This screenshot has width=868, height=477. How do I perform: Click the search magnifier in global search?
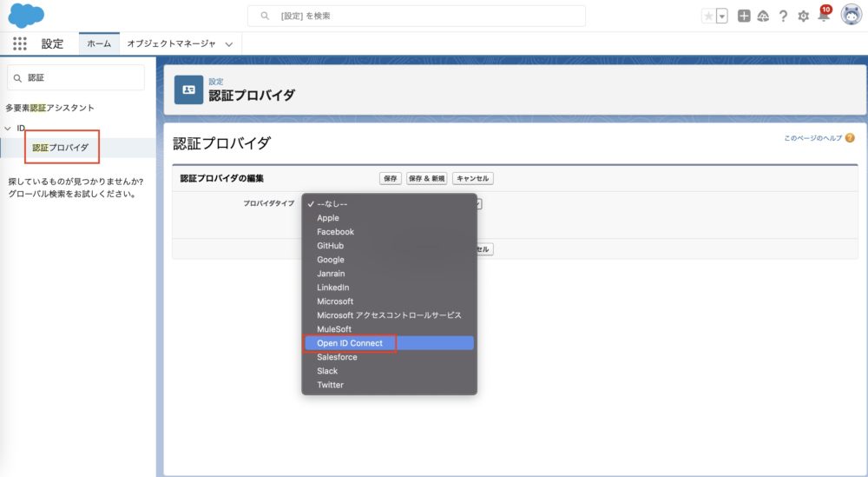(265, 16)
